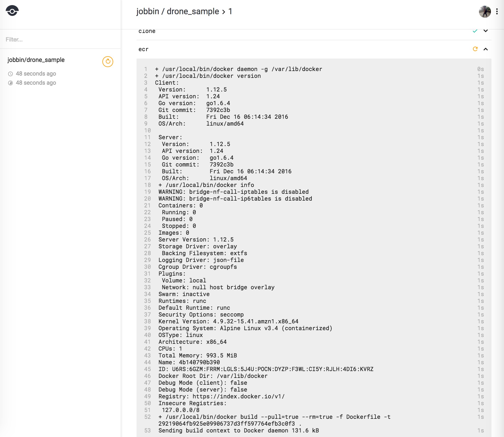504x437 pixels.
Task: Click 'Debug Mode (client): false' line
Action: [203, 383]
